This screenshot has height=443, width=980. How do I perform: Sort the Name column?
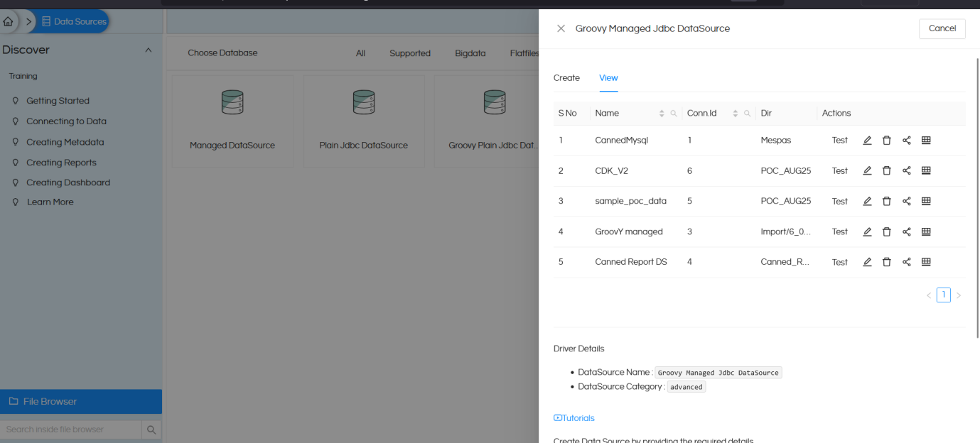pyautogui.click(x=662, y=114)
